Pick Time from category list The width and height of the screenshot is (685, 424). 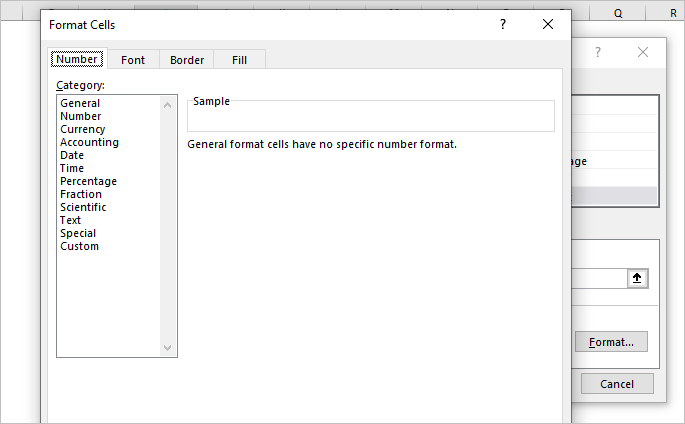72,168
